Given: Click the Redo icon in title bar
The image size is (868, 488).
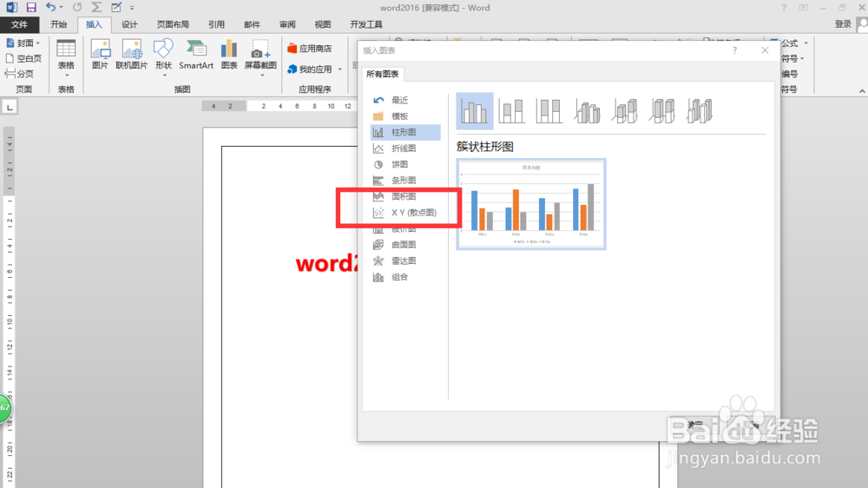Looking at the screenshot, I should 77,7.
